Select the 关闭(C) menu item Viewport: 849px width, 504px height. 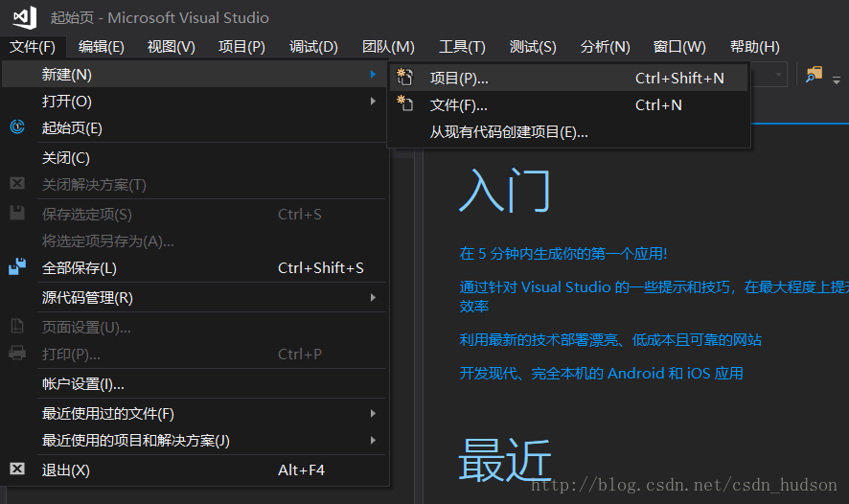[195, 158]
